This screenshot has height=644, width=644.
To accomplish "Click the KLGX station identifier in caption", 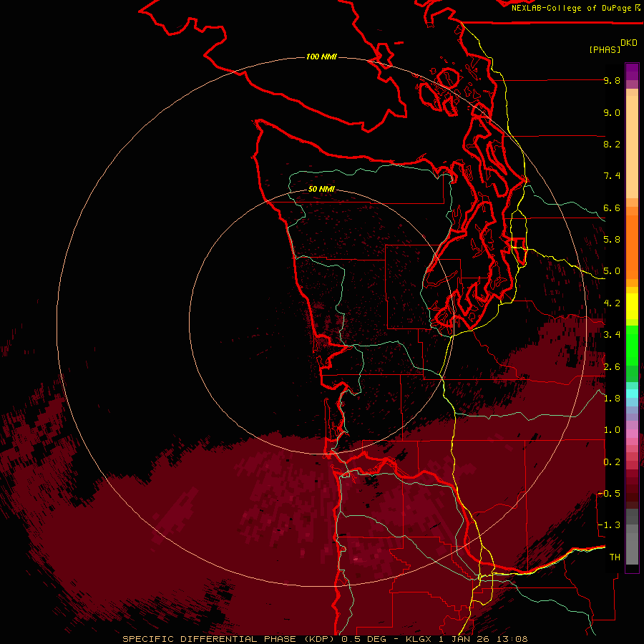I will 419,639.
